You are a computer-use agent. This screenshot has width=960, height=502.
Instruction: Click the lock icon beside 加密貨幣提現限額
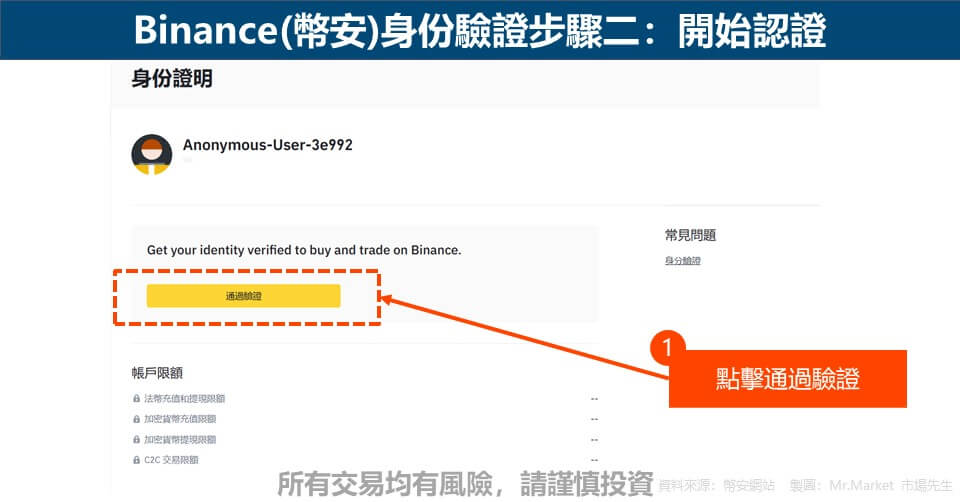137,440
